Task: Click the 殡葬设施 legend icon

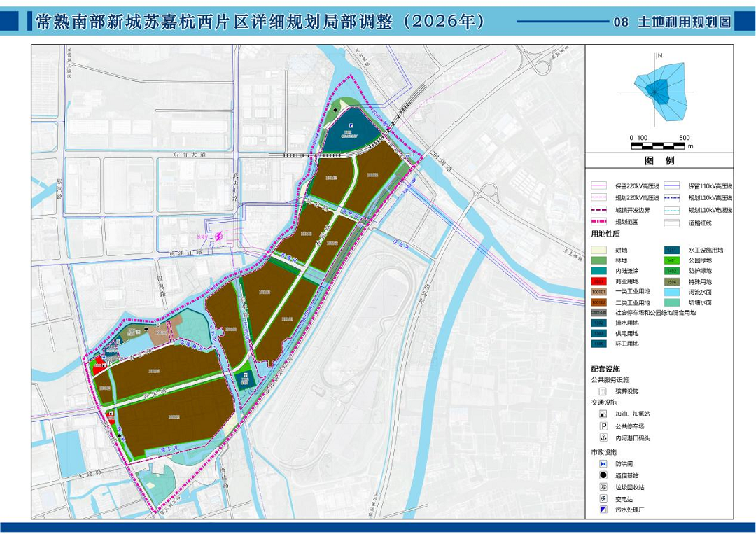Action: coord(601,391)
